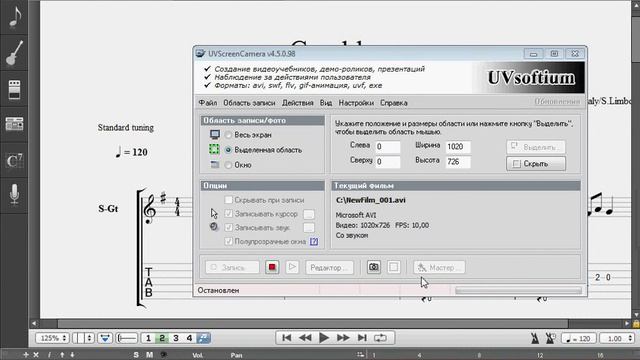Image resolution: width=640 pixels, height=360 pixels.
Task: Toggle Записывать курсор checkbox
Action: pos(229,214)
